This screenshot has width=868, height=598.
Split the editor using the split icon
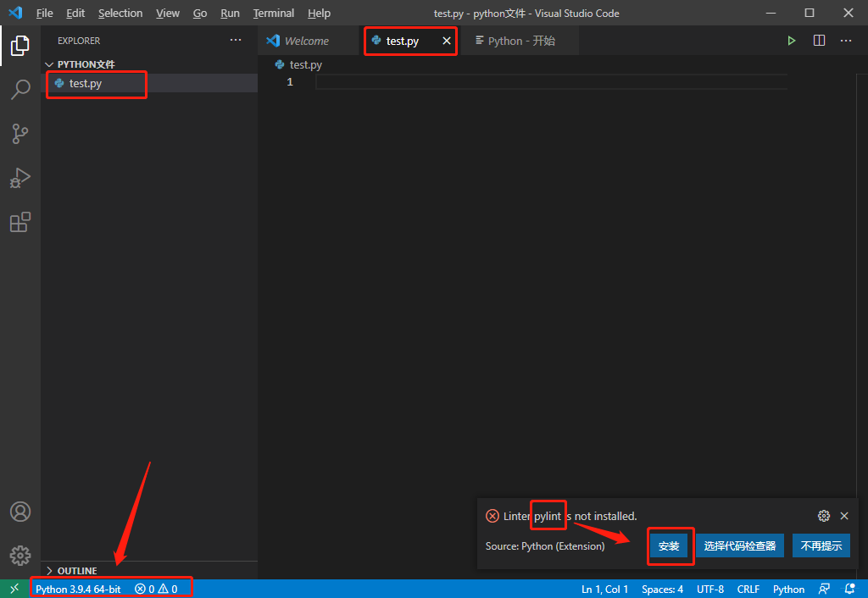coord(818,40)
